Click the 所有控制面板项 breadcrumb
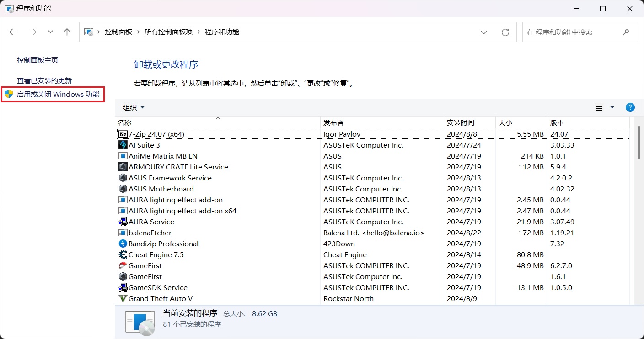The image size is (644, 339). pyautogui.click(x=168, y=32)
